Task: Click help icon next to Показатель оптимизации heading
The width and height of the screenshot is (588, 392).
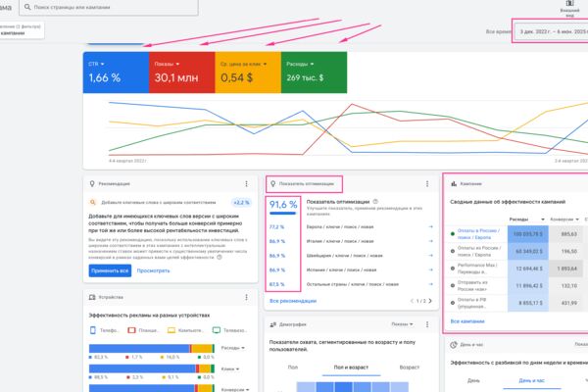Action: 375,202
